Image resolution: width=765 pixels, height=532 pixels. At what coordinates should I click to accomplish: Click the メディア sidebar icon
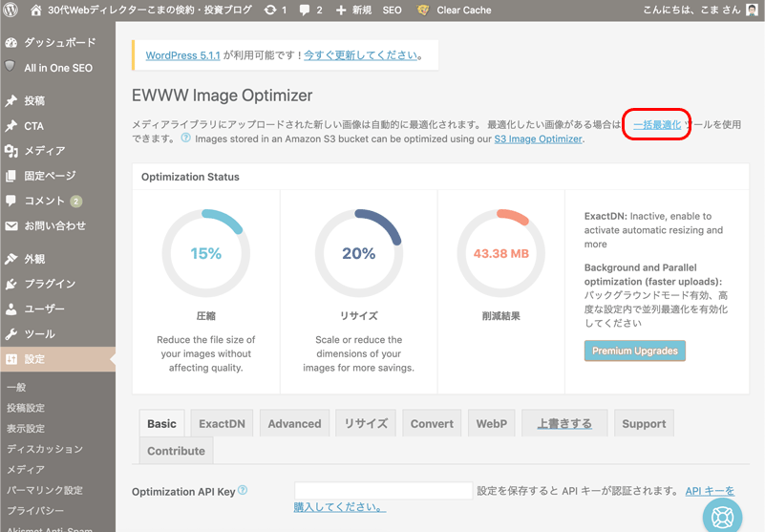(x=11, y=151)
